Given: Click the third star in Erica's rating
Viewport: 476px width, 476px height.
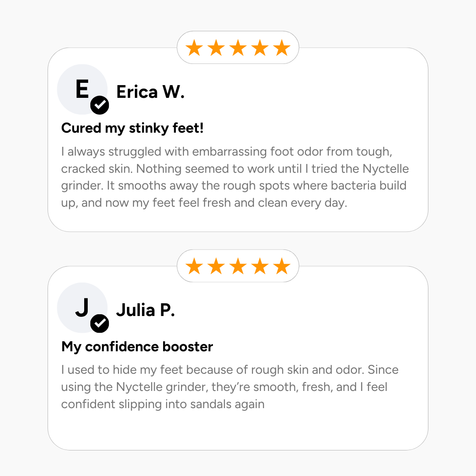Looking at the screenshot, I should click(x=238, y=48).
